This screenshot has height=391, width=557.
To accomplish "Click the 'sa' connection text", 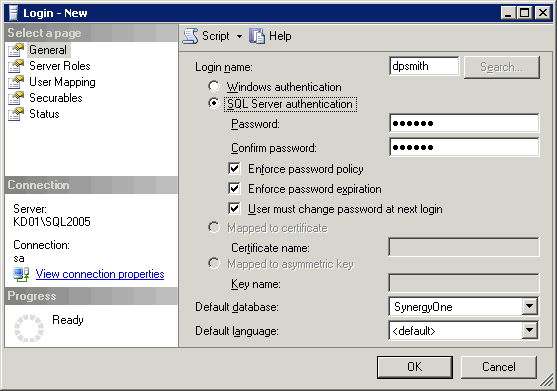I will (19, 258).
